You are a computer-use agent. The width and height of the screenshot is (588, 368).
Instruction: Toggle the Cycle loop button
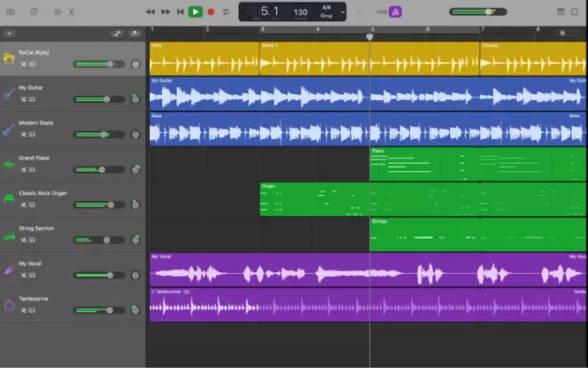(x=226, y=12)
